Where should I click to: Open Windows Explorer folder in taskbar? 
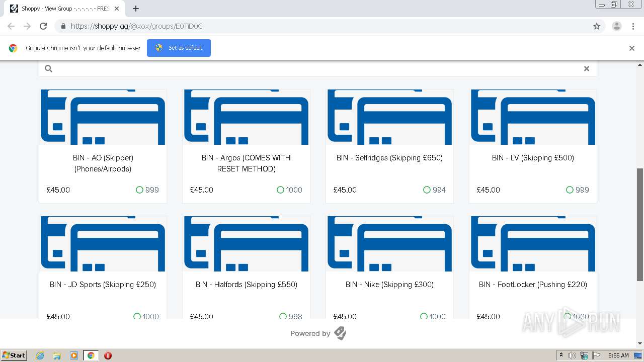point(57,355)
